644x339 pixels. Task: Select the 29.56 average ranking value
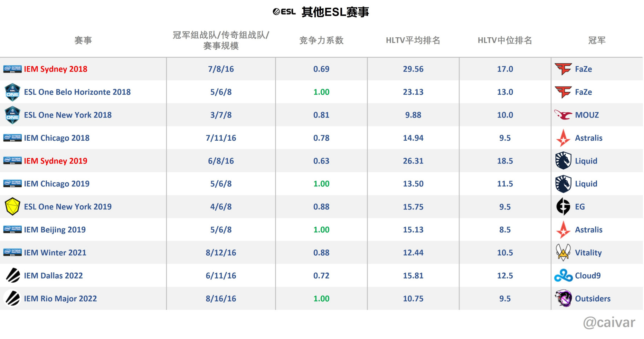coord(413,69)
